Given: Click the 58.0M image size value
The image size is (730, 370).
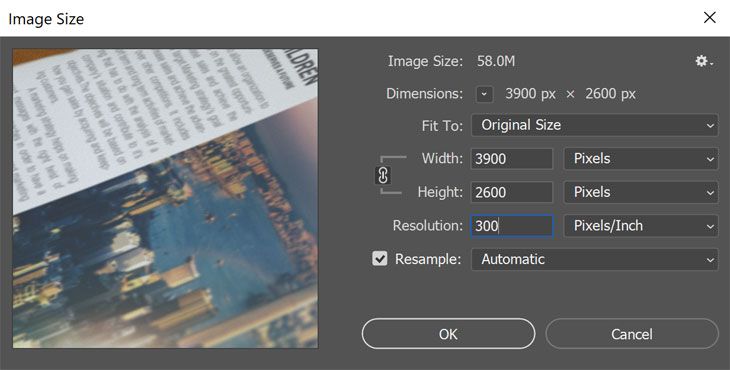Looking at the screenshot, I should coord(496,61).
